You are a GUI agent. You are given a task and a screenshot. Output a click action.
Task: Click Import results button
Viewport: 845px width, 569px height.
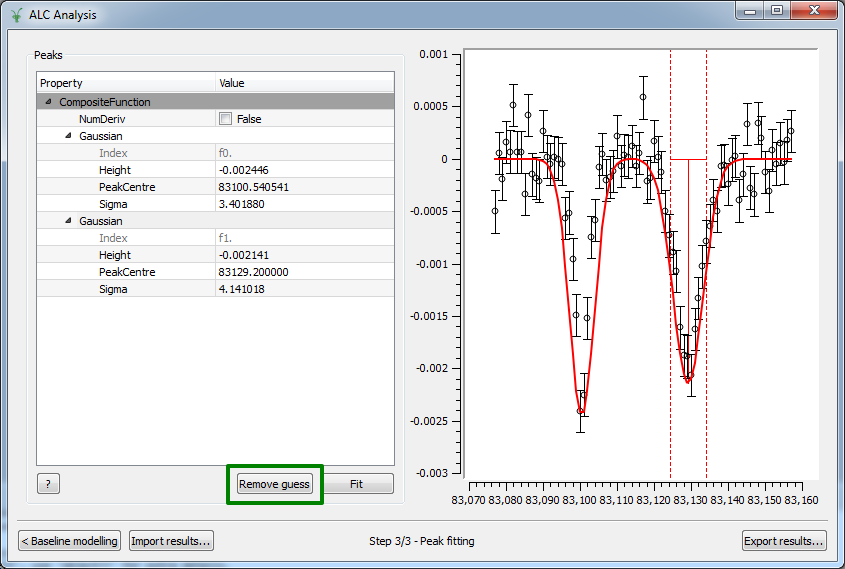click(171, 541)
